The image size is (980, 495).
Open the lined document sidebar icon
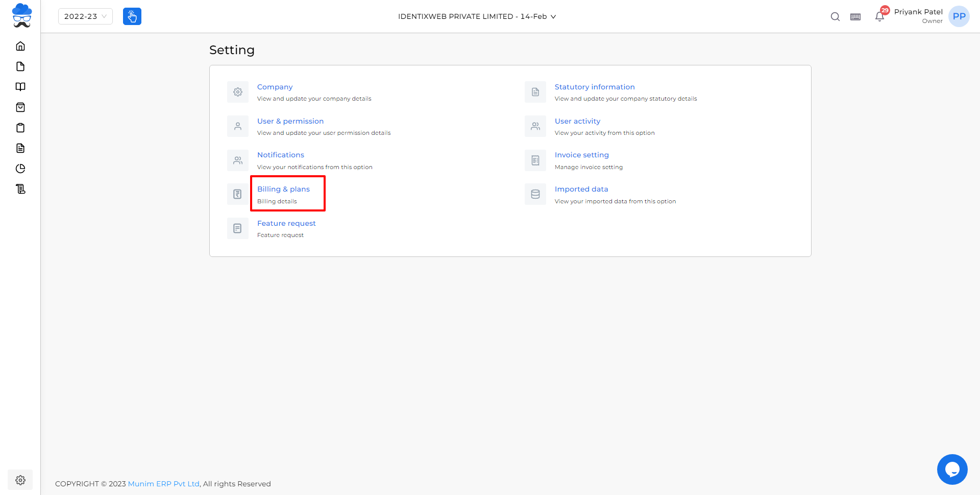click(20, 148)
